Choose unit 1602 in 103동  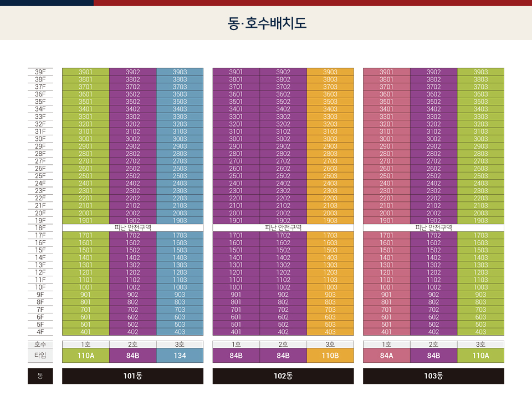tap(433, 242)
